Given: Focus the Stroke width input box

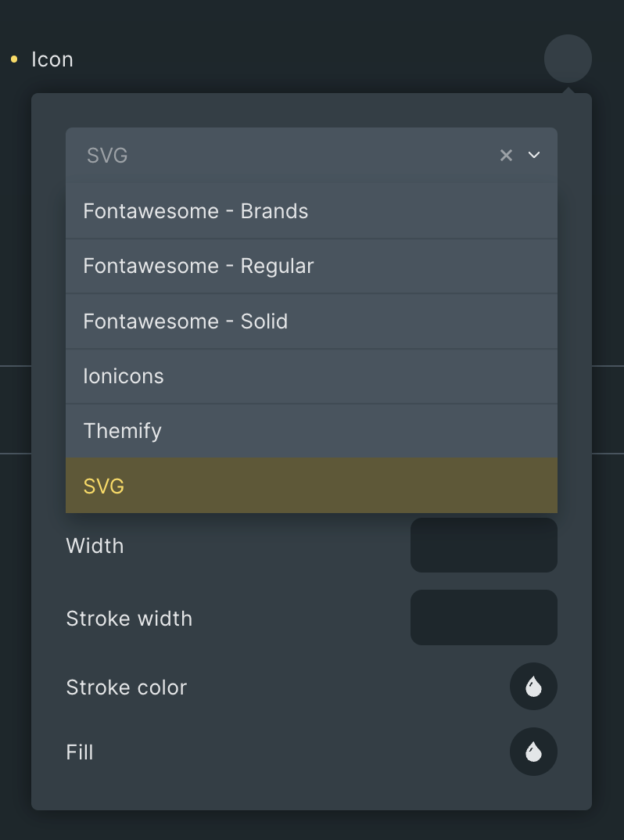Looking at the screenshot, I should [484, 618].
